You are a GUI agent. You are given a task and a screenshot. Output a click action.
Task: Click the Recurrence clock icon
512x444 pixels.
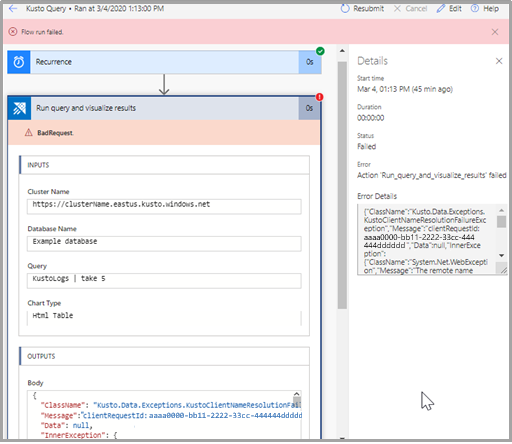19,62
